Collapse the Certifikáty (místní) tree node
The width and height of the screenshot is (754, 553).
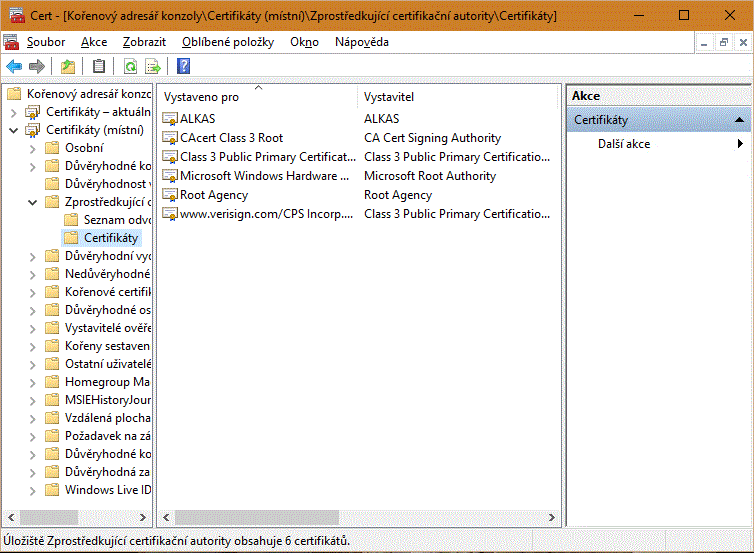pos(13,130)
